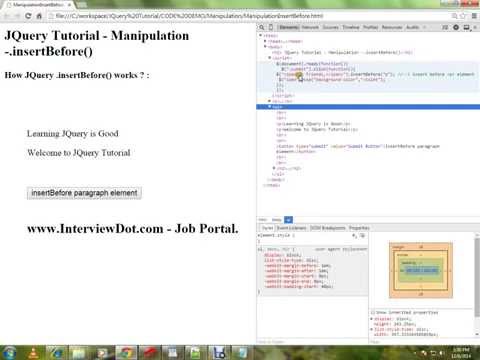Select the ManipulationInsertBefore browser tab
The height and width of the screenshot is (360, 480).
(38, 5)
